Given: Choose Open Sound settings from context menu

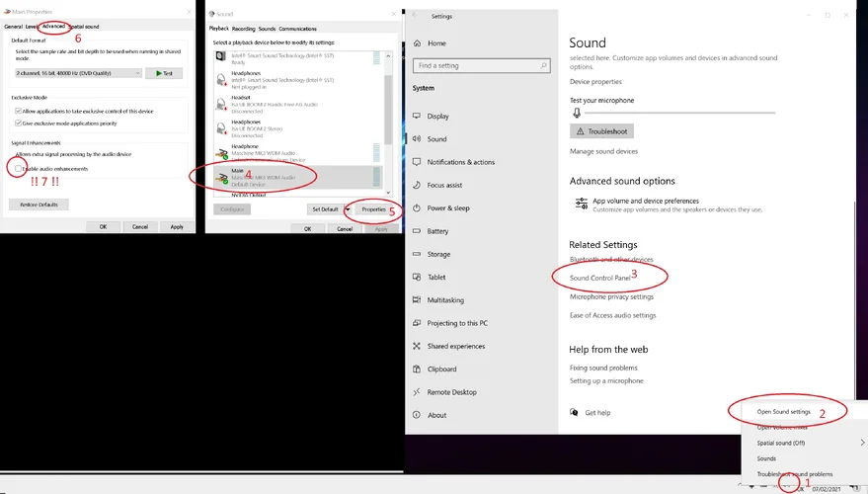Looking at the screenshot, I should pos(783,411).
